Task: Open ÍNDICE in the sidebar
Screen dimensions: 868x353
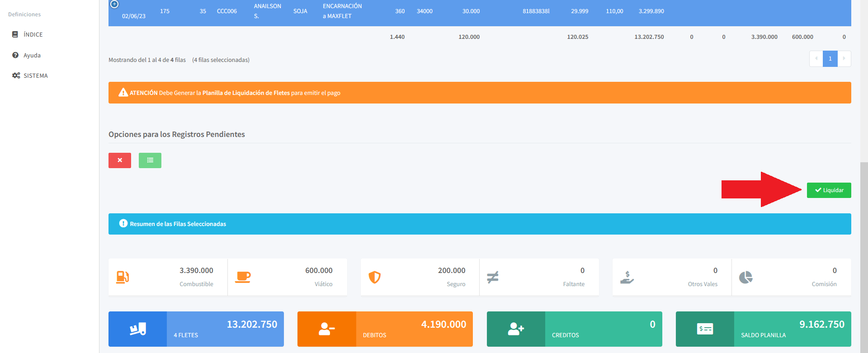Action: [x=33, y=34]
